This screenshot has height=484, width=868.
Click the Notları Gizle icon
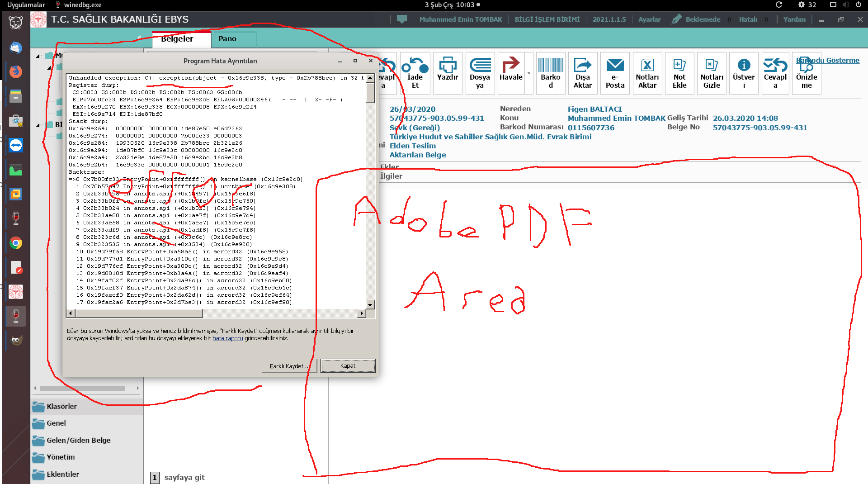(x=712, y=73)
